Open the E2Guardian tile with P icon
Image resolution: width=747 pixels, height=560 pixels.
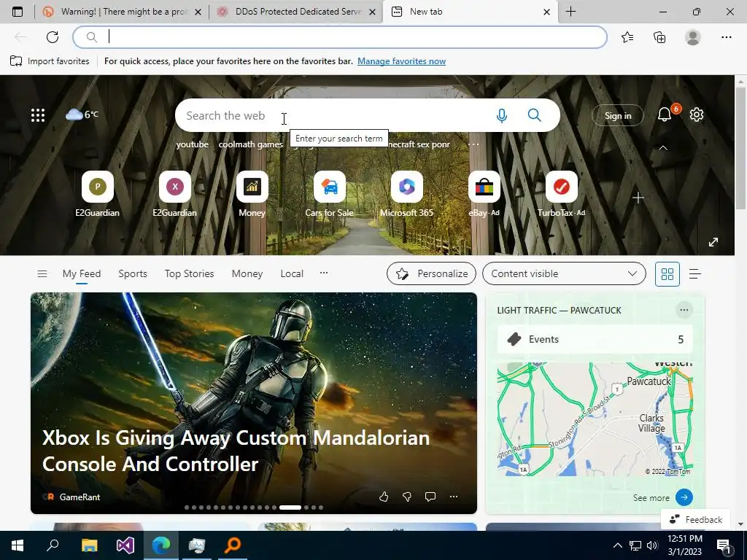(x=97, y=194)
